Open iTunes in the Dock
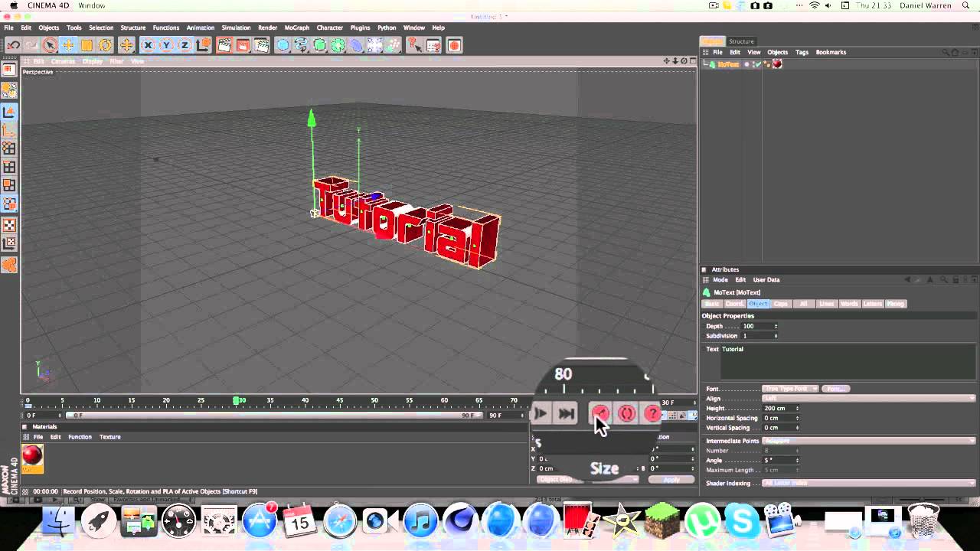Screen dimensions: 980x551 420,522
